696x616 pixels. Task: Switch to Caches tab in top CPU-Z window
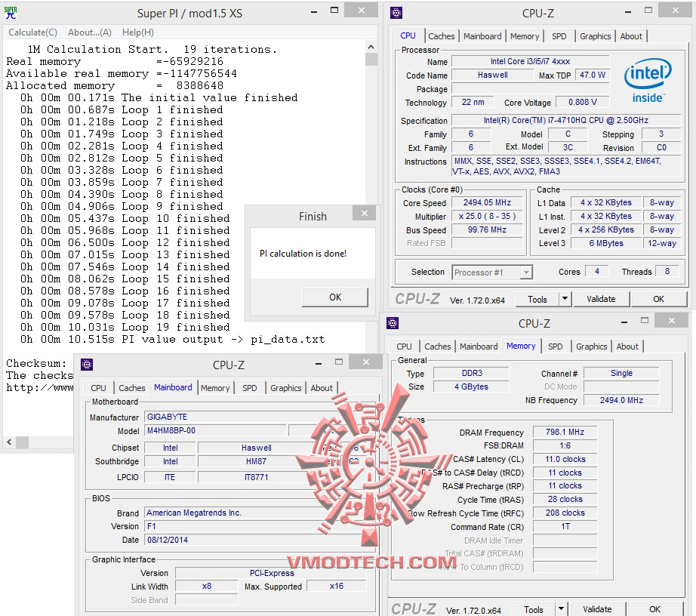pos(441,36)
